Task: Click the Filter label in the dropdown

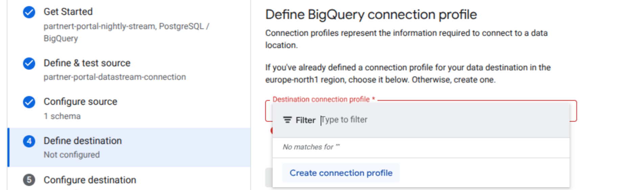Action: click(x=305, y=120)
